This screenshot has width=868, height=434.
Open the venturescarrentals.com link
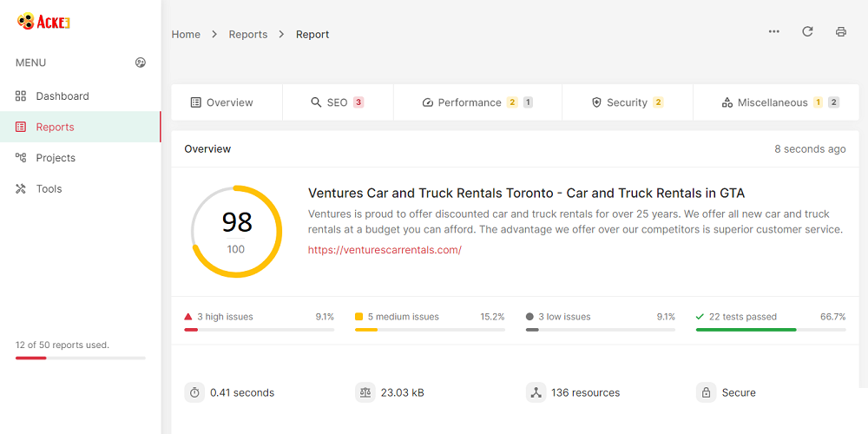[385, 250]
